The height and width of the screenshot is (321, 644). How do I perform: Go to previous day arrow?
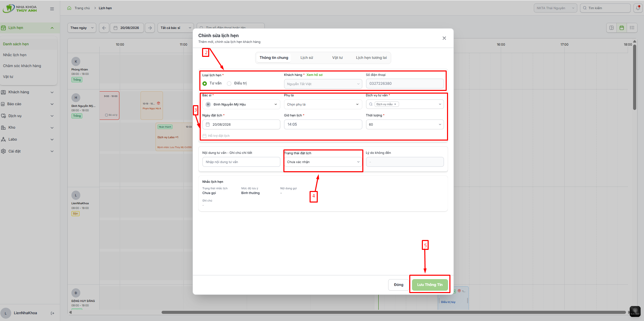click(104, 28)
